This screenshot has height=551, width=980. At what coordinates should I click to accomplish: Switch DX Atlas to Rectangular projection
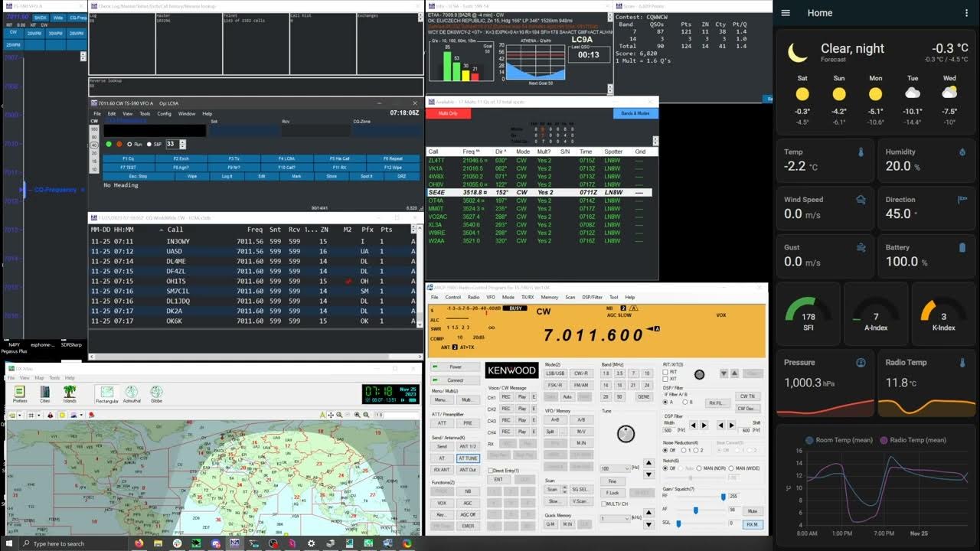point(106,394)
